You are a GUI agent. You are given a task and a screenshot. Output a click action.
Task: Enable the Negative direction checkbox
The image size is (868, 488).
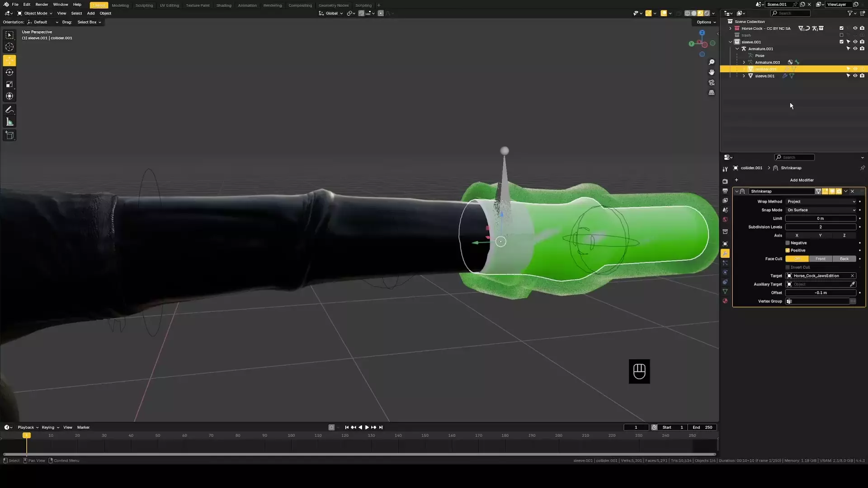pyautogui.click(x=788, y=243)
